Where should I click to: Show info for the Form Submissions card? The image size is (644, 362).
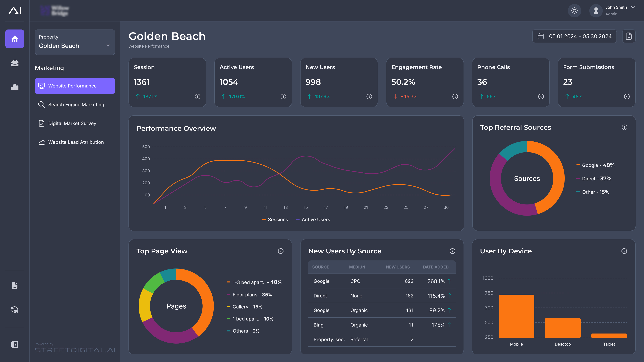(x=627, y=96)
